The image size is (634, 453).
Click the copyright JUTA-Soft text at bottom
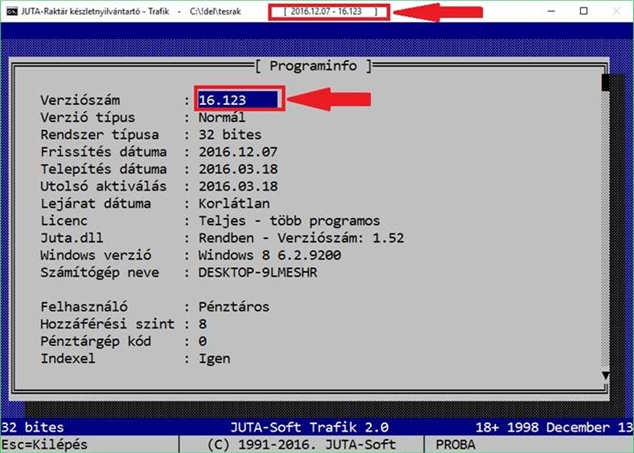tap(301, 445)
